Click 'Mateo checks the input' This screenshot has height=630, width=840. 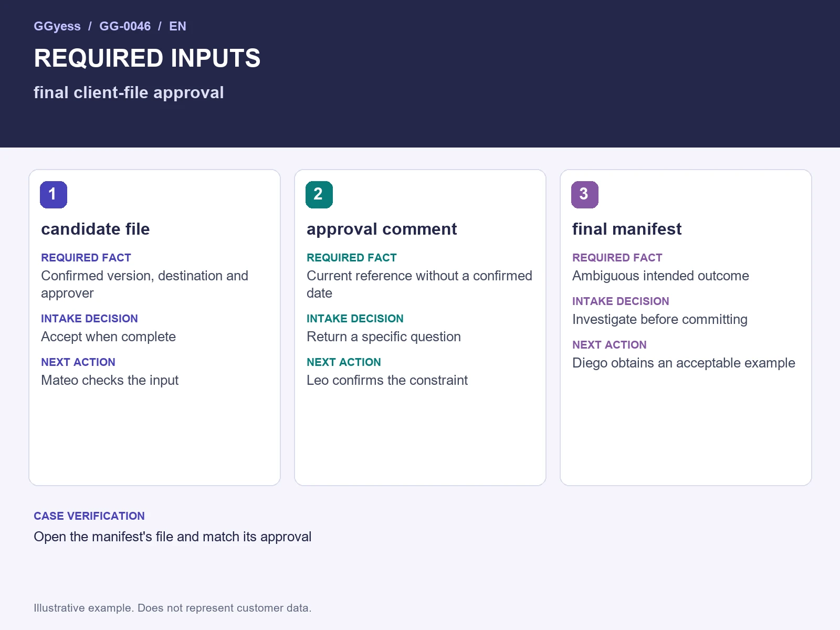110,381
